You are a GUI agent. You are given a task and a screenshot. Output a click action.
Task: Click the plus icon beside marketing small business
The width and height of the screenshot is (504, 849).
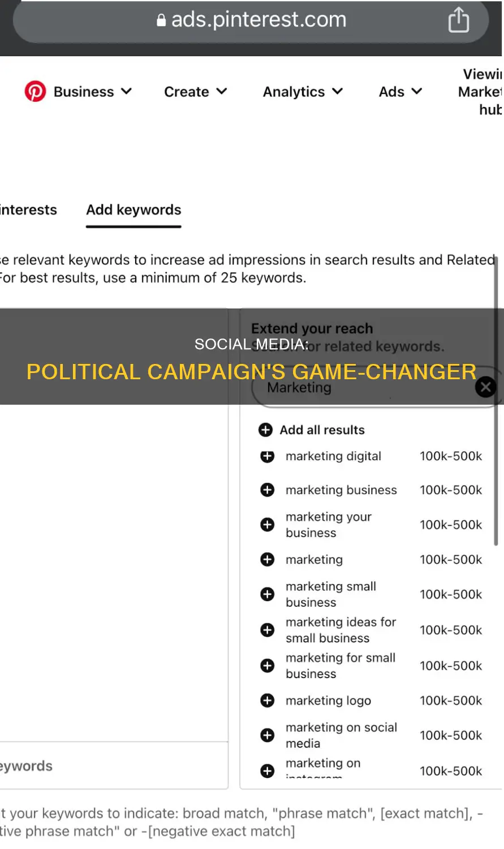(266, 594)
